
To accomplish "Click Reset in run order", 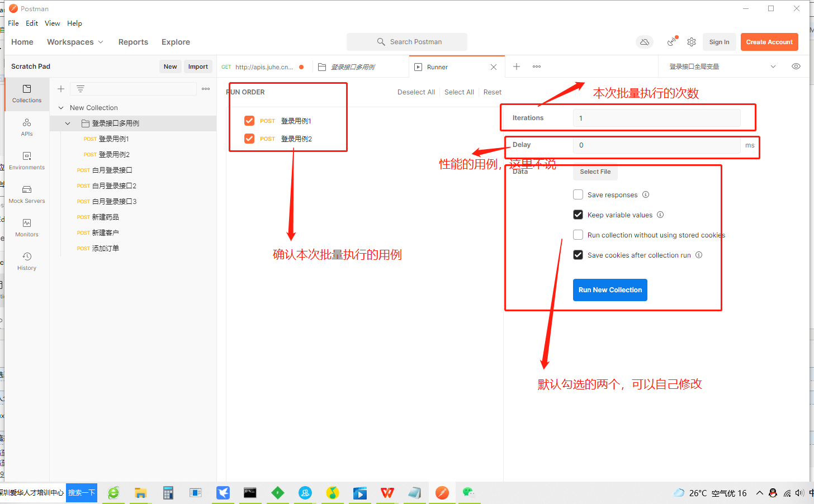I will 493,92.
